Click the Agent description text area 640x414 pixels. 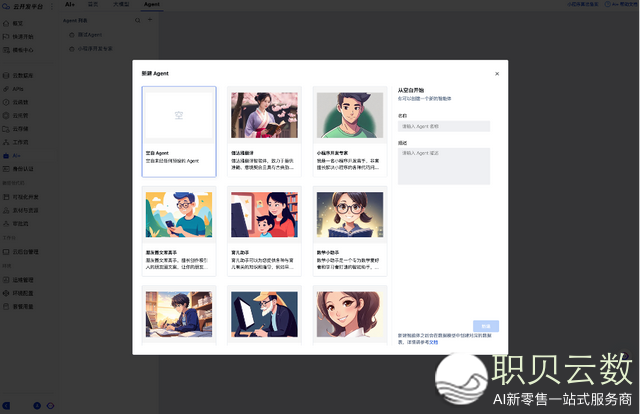444,166
